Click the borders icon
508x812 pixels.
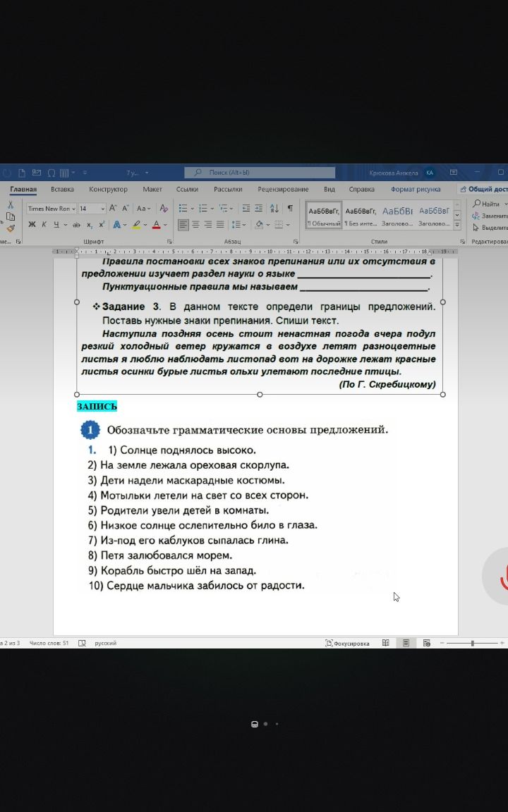coord(279,224)
